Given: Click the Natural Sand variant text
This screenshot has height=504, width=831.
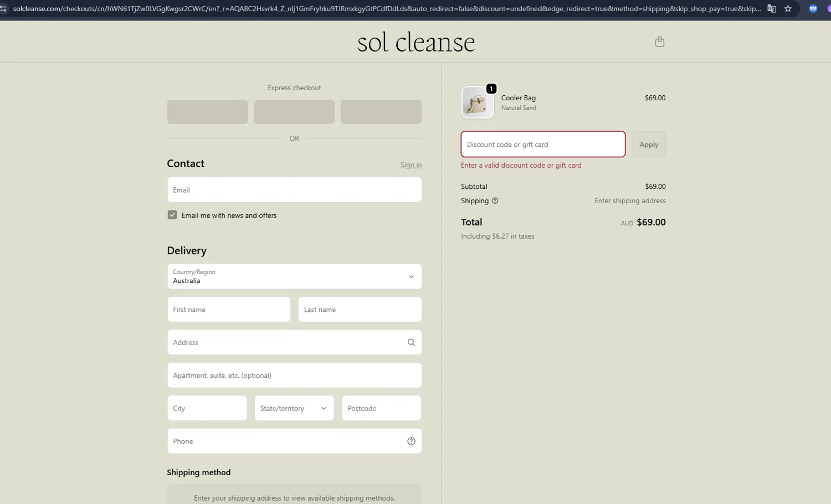Looking at the screenshot, I should click(x=519, y=108).
